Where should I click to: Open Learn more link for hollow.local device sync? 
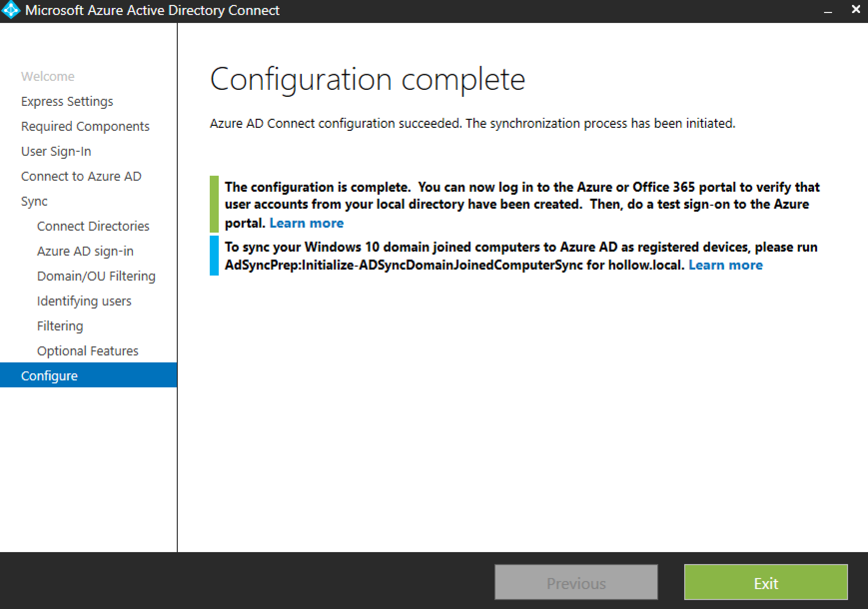click(x=725, y=265)
